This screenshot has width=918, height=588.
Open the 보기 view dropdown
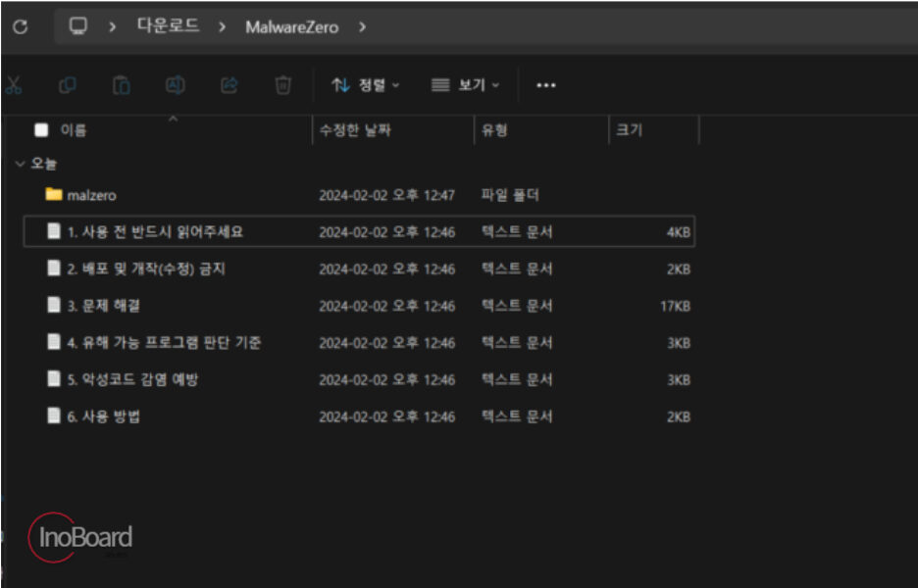point(466,85)
